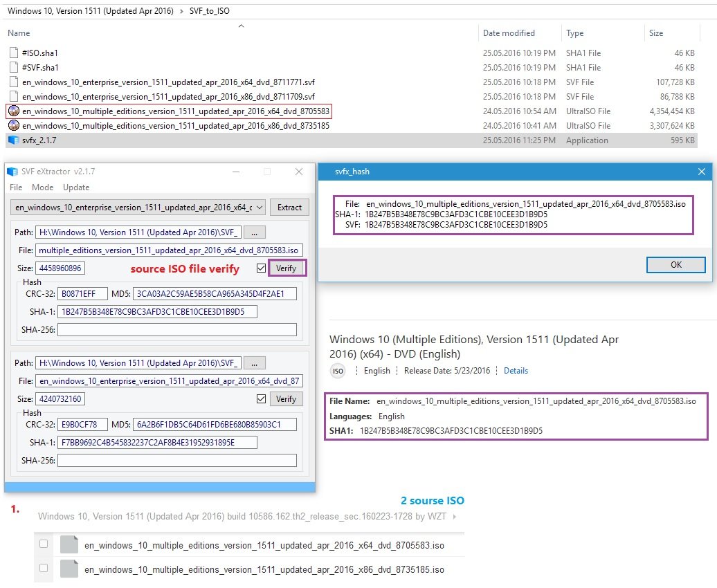Open the Update menu in SVF eXtractor
717x588 pixels.
(76, 187)
